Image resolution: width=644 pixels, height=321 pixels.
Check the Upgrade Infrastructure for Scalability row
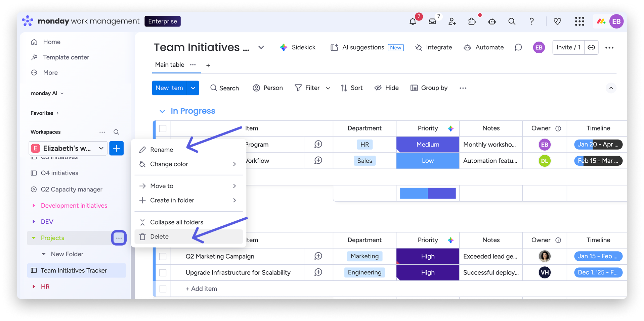163,273
